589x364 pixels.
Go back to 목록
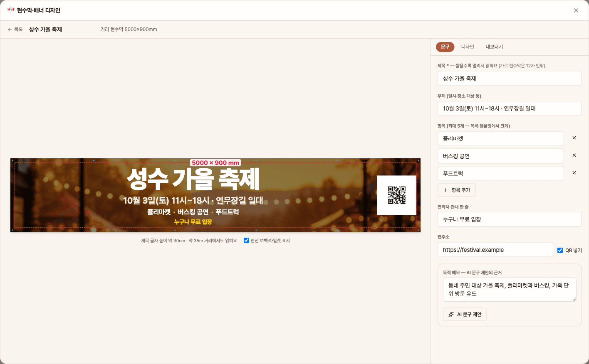click(x=15, y=30)
